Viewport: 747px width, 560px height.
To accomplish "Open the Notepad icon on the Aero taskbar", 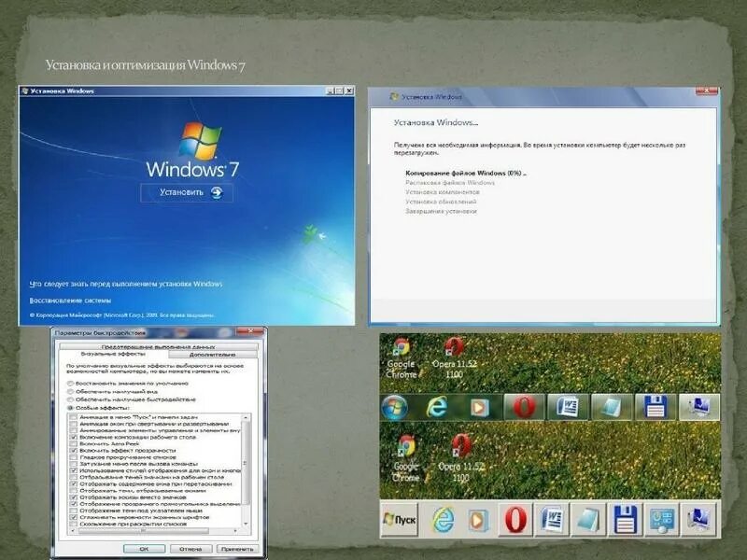I will click(612, 407).
